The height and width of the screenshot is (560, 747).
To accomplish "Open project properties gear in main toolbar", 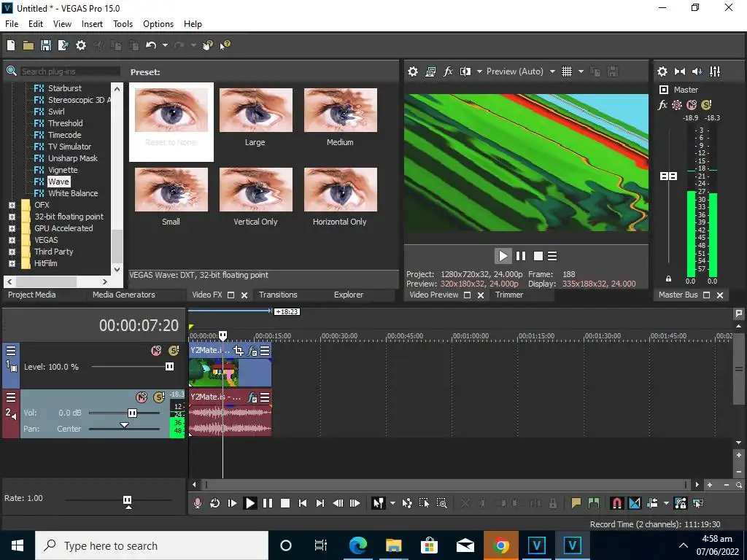I will (81, 45).
